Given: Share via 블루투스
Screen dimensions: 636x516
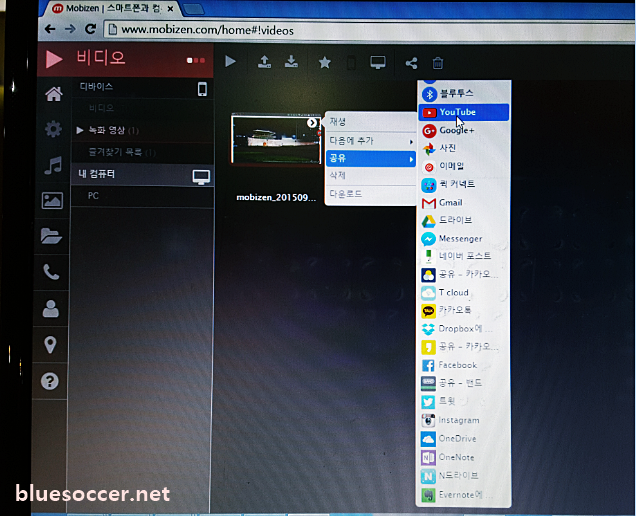Looking at the screenshot, I should pos(464,94).
